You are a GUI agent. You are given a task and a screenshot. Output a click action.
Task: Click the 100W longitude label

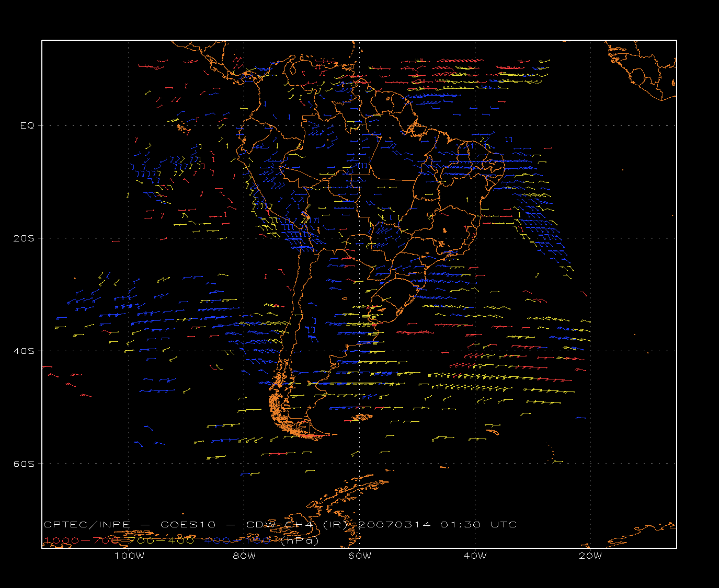pos(129,556)
